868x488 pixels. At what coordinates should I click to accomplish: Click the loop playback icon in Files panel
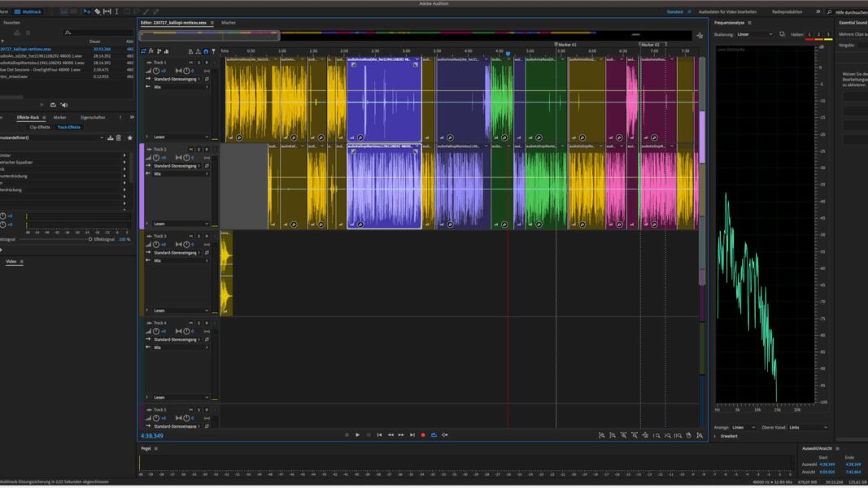[x=53, y=105]
